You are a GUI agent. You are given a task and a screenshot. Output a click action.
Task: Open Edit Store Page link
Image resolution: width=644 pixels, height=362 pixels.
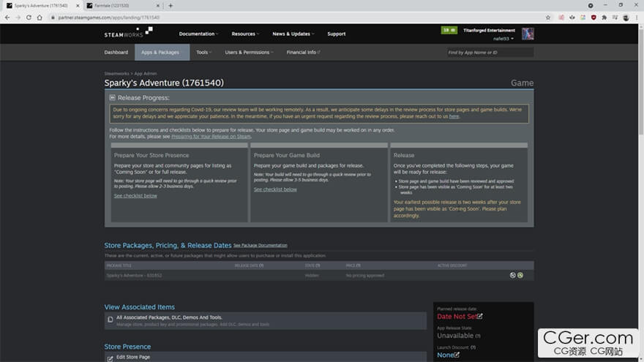(133, 357)
